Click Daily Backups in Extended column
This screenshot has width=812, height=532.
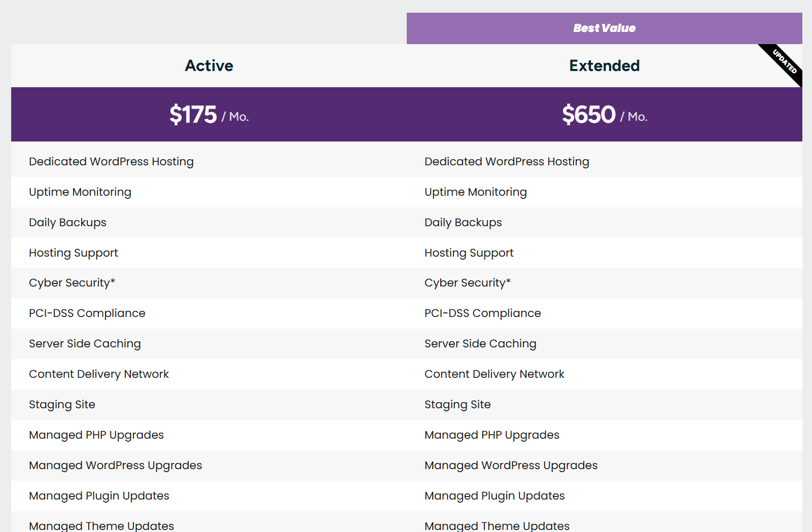463,222
